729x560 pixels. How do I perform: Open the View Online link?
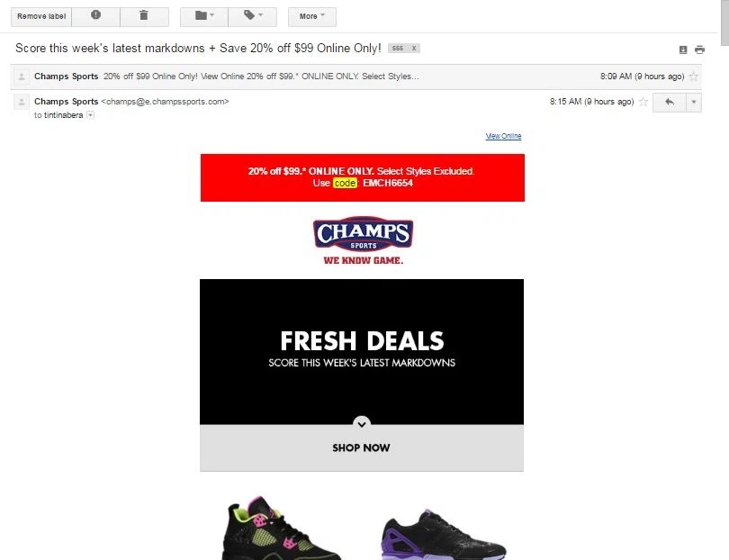point(503,136)
